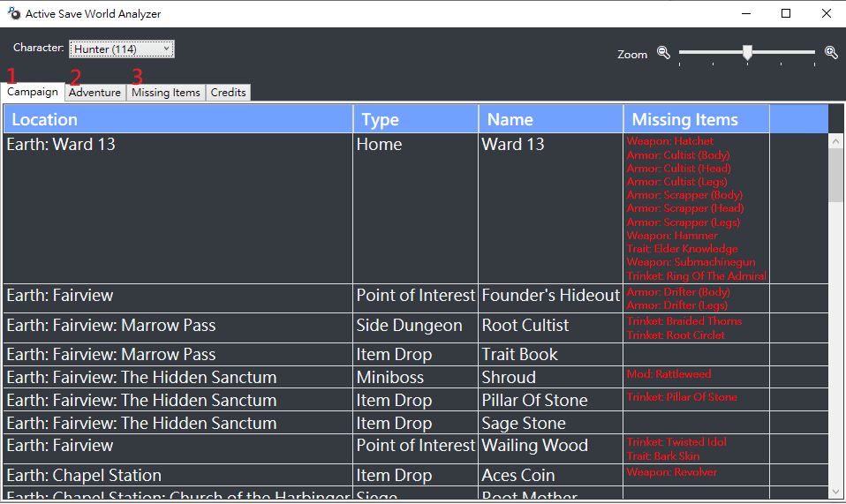
Task: Select the 'Trait Book' name cell
Action: click(x=551, y=354)
